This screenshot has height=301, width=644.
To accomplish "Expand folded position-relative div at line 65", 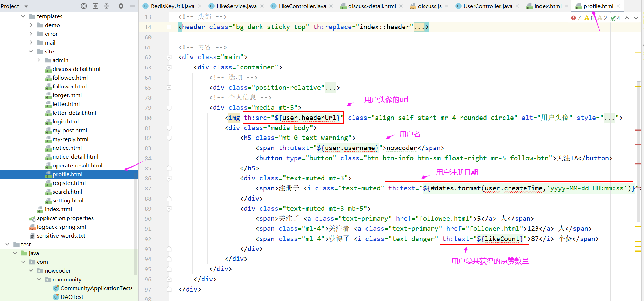I will (x=169, y=87).
